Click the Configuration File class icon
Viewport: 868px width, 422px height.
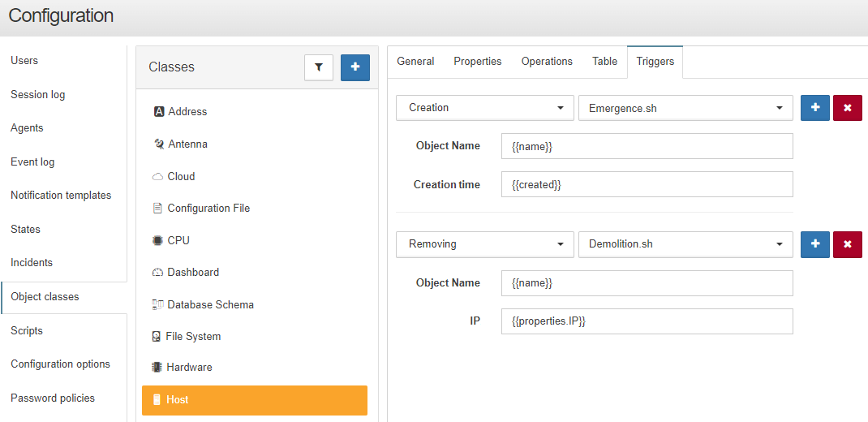157,209
